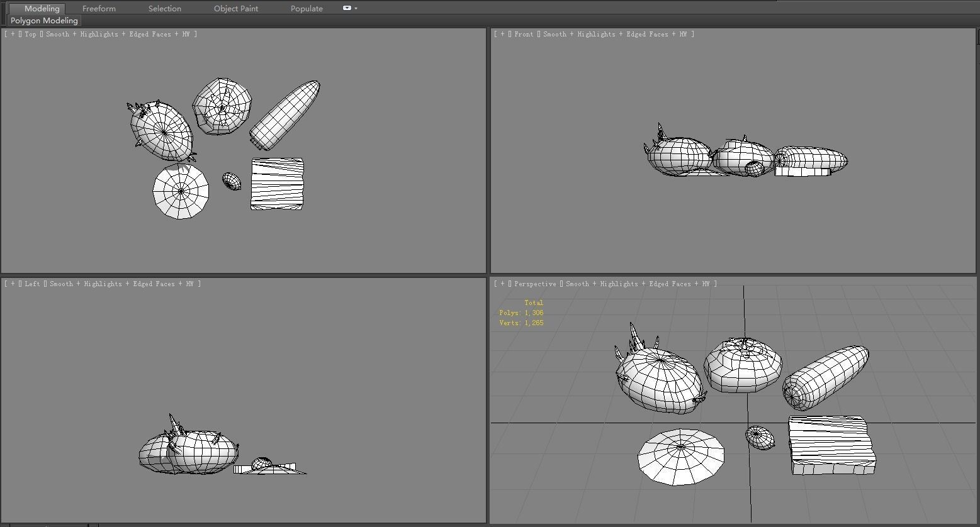
Task: Open the Perspective viewport view label menu
Action: point(535,284)
